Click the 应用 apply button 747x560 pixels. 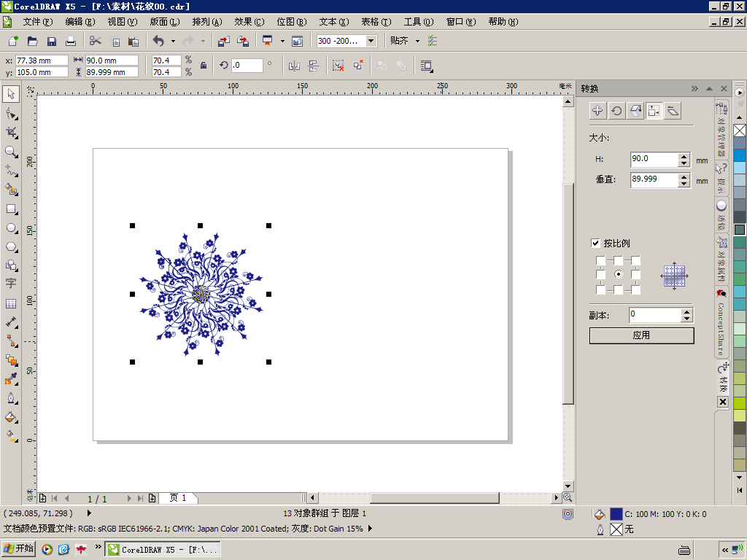(641, 335)
